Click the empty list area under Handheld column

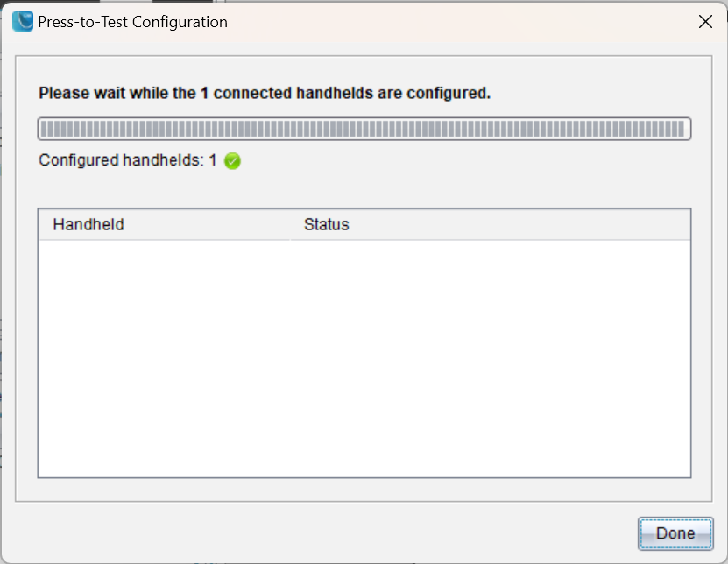(164, 350)
